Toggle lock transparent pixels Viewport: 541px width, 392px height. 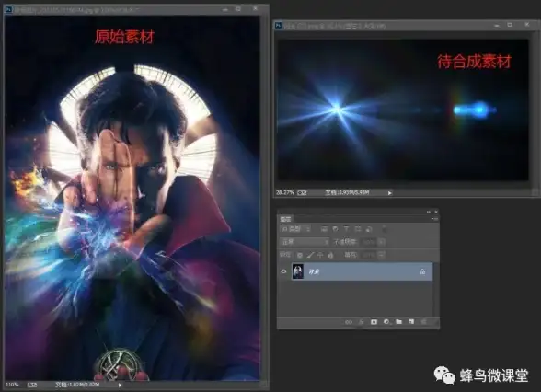[x=300, y=255]
